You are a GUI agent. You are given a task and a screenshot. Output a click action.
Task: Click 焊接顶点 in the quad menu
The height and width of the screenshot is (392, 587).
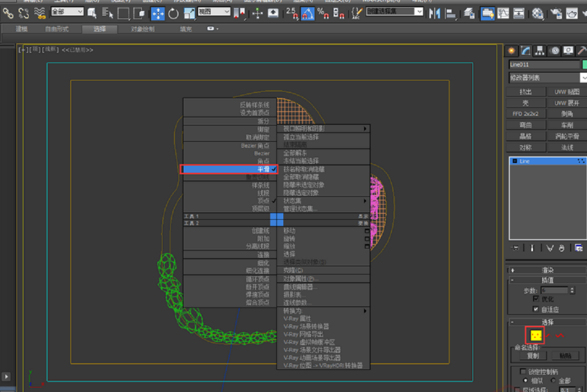(x=257, y=294)
